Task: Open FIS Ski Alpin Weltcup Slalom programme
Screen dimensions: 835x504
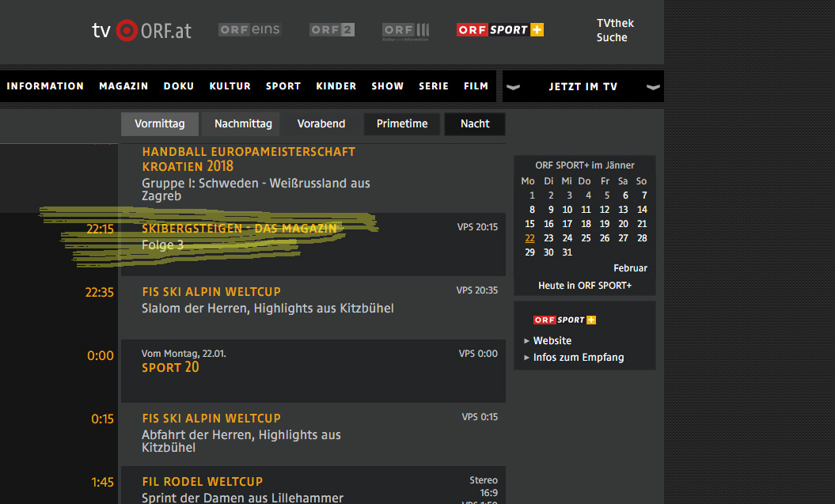Action: [211, 292]
